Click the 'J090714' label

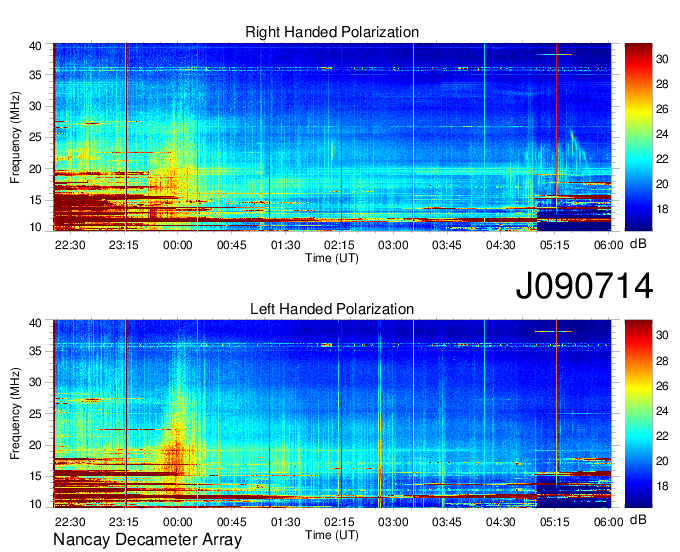tap(584, 285)
